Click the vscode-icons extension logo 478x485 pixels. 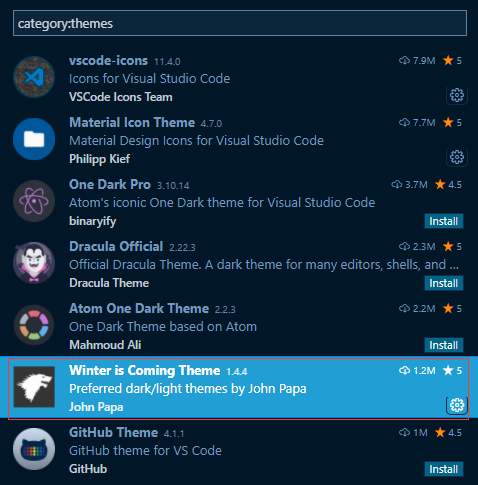coord(34,77)
